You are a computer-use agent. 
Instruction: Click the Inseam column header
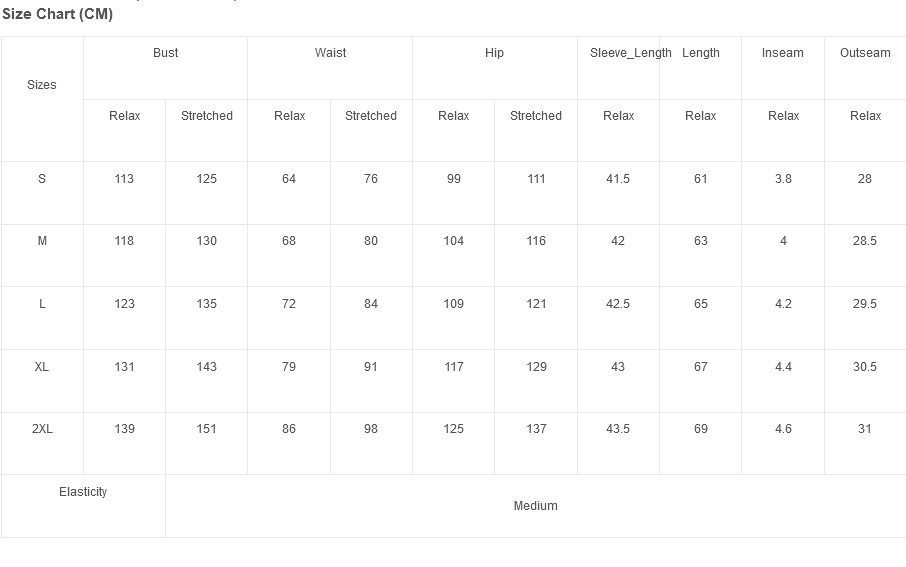(782, 53)
